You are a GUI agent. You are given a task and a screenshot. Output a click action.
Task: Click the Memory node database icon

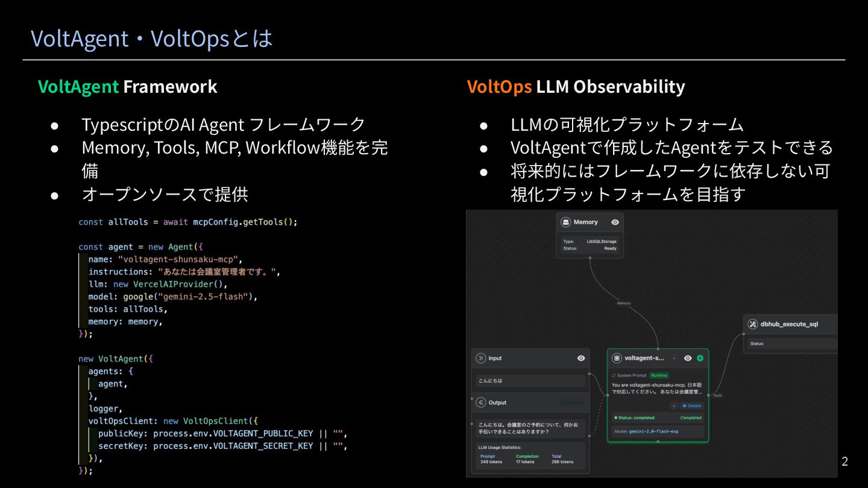coord(566,222)
